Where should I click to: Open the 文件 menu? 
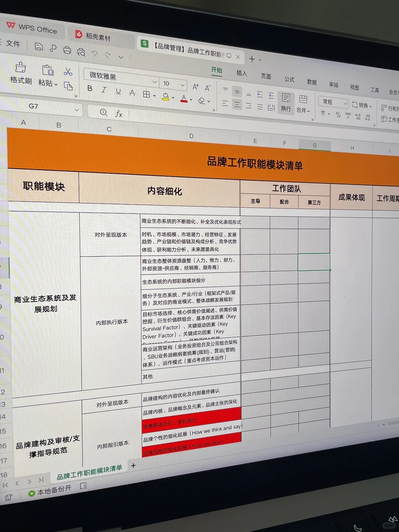coord(14,44)
